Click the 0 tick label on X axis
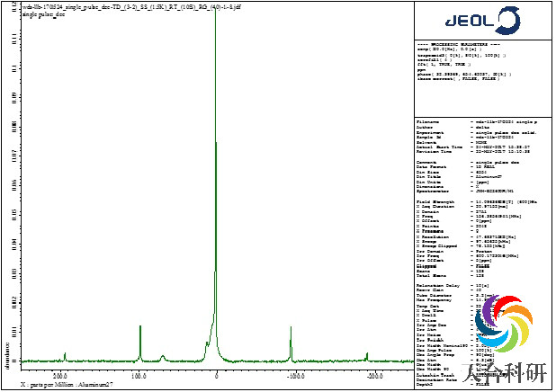 pyautogui.click(x=217, y=374)
